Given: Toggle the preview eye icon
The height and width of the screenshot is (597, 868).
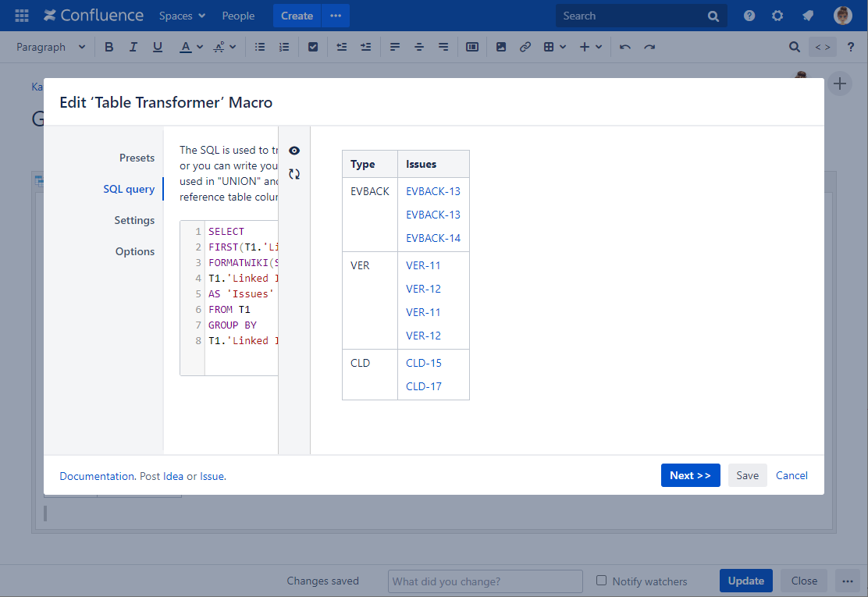Looking at the screenshot, I should (294, 151).
